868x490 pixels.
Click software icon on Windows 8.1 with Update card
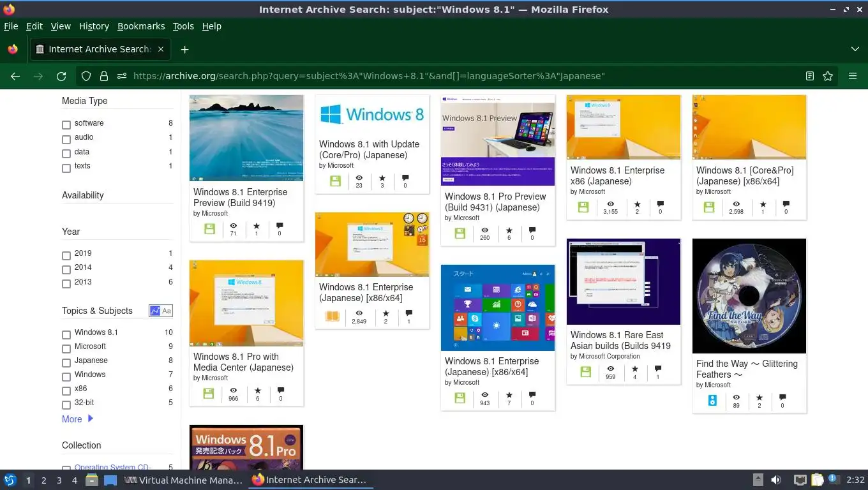point(335,181)
